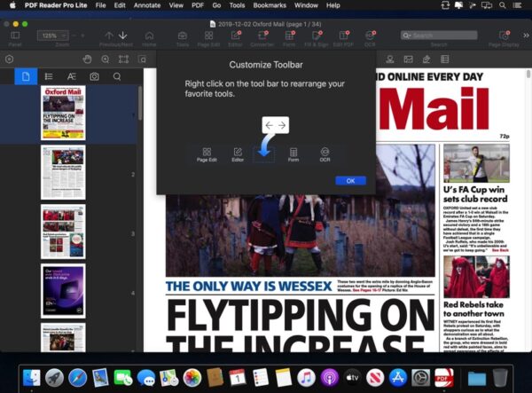Click the left-right arrows tool in dialog illustration
532x393 pixels.
pos(276,125)
